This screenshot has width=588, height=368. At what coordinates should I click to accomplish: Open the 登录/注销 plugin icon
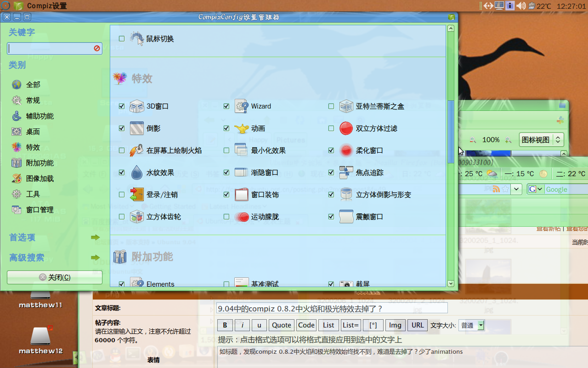pyautogui.click(x=137, y=195)
